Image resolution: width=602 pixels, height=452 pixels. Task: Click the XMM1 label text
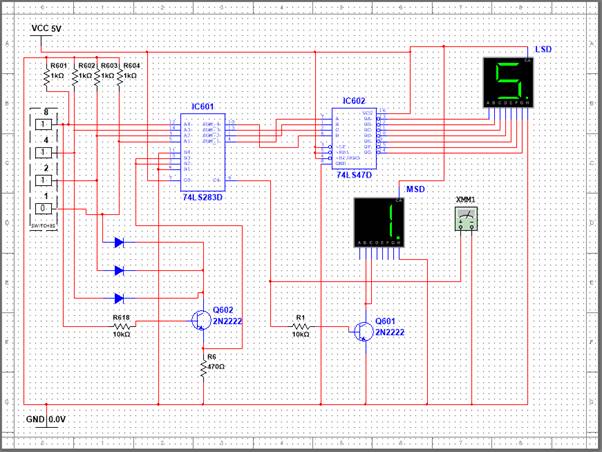click(465, 200)
